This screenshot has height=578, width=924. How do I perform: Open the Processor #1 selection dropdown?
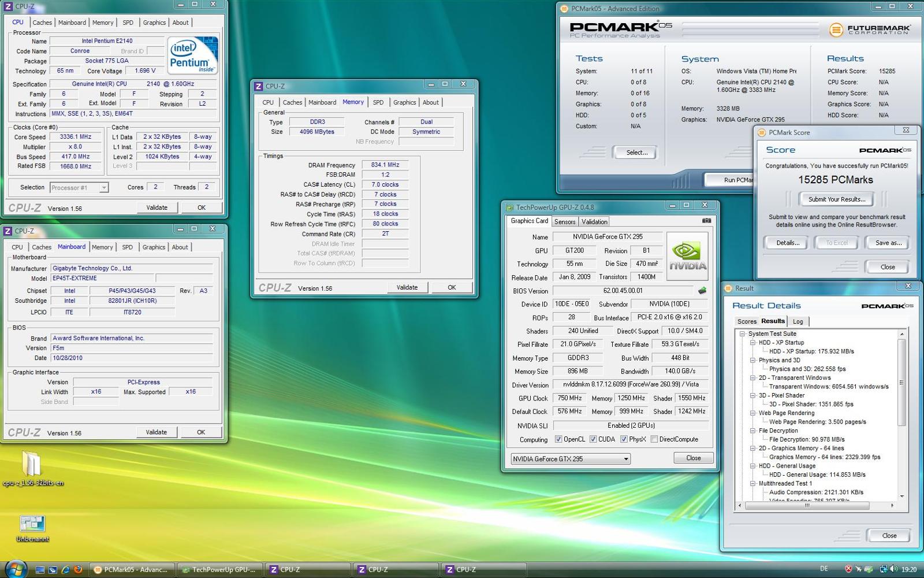click(x=79, y=187)
